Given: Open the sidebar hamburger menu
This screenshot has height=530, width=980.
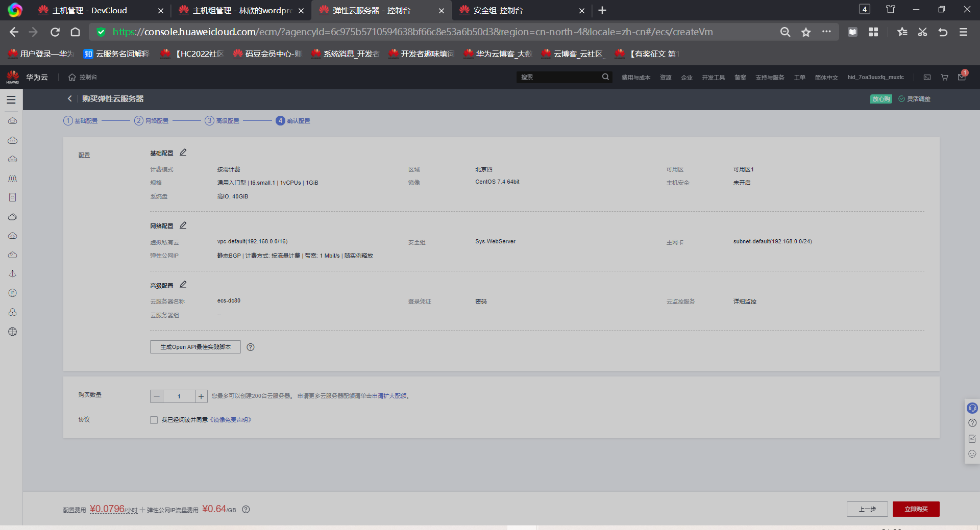Looking at the screenshot, I should [11, 100].
